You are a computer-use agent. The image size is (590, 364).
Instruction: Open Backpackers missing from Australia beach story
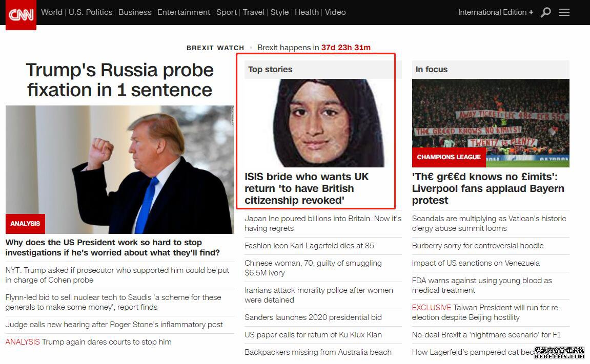coord(318,352)
